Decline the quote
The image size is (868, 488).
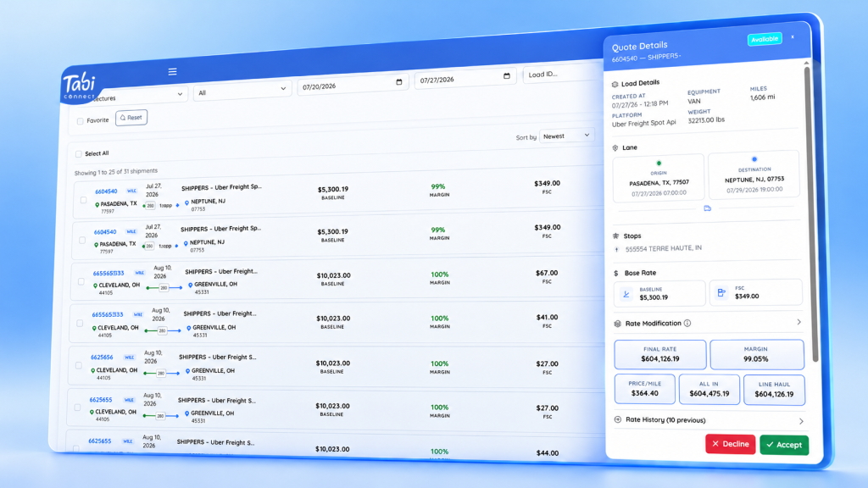coord(730,444)
